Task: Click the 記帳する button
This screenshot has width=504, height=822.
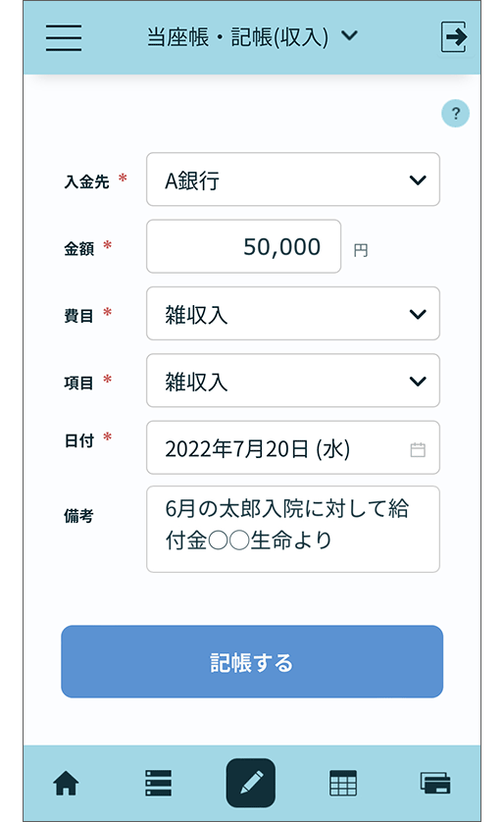Action: 252,661
